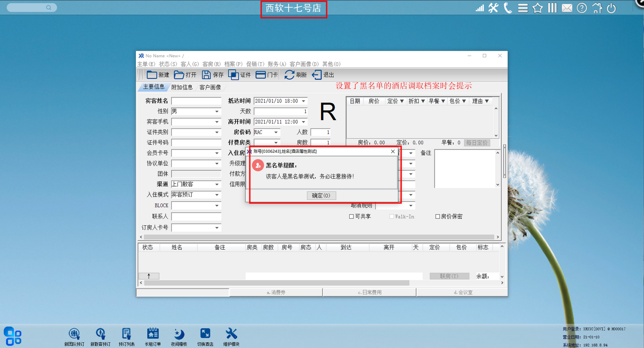Click the search box in top bar
The width and height of the screenshot is (644, 348).
coord(31,8)
